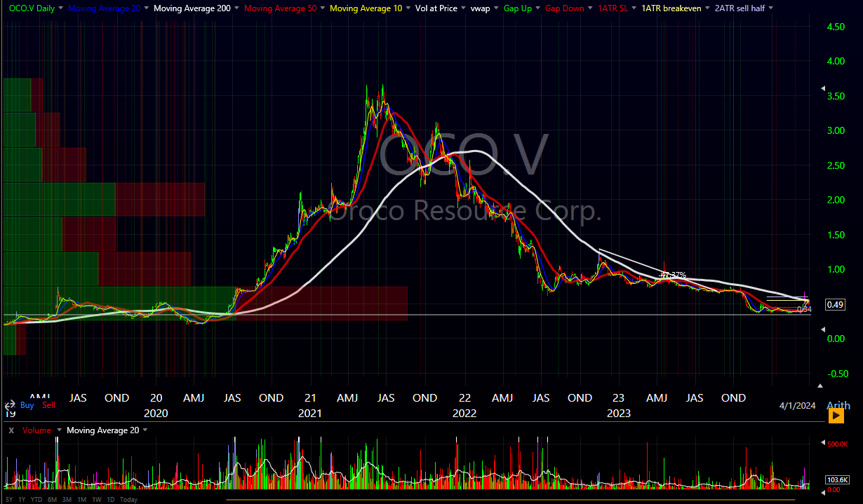The image size is (863, 504).
Task: Switch the chart range to 6M
Action: (x=53, y=499)
